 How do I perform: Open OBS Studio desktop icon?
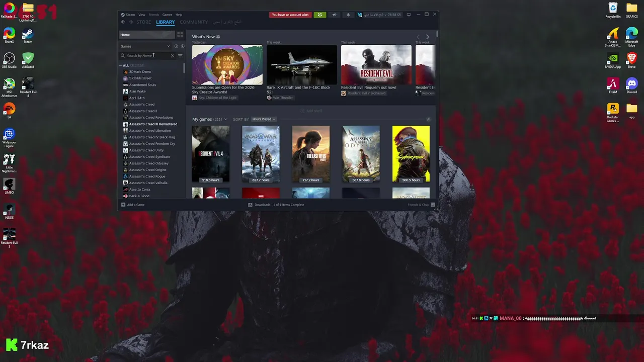tap(9, 60)
